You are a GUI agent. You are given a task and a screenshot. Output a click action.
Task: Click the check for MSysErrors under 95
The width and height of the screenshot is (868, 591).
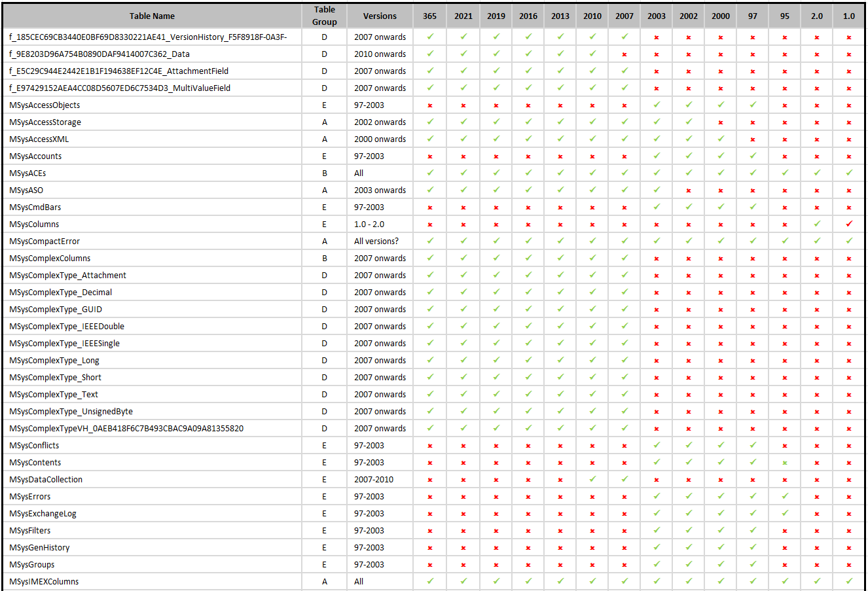coord(785,496)
